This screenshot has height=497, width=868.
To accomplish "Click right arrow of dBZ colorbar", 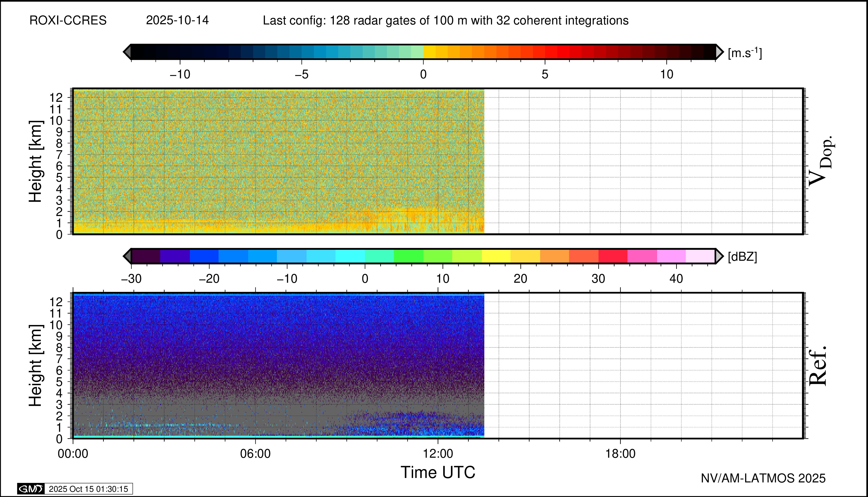I will click(x=719, y=256).
